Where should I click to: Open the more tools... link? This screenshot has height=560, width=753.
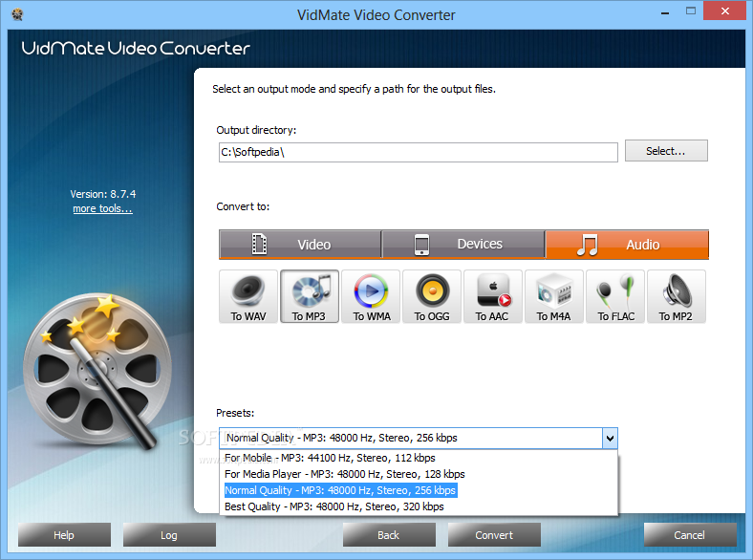[x=102, y=208]
